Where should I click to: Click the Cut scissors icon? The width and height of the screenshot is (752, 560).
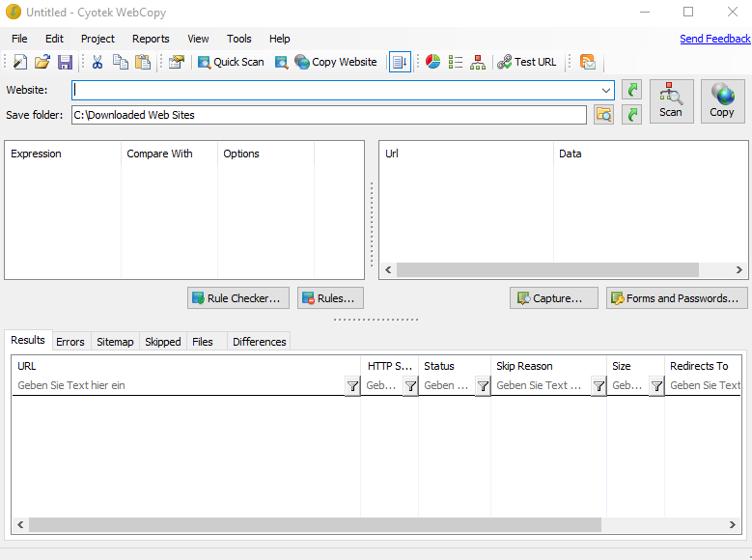[x=97, y=62]
